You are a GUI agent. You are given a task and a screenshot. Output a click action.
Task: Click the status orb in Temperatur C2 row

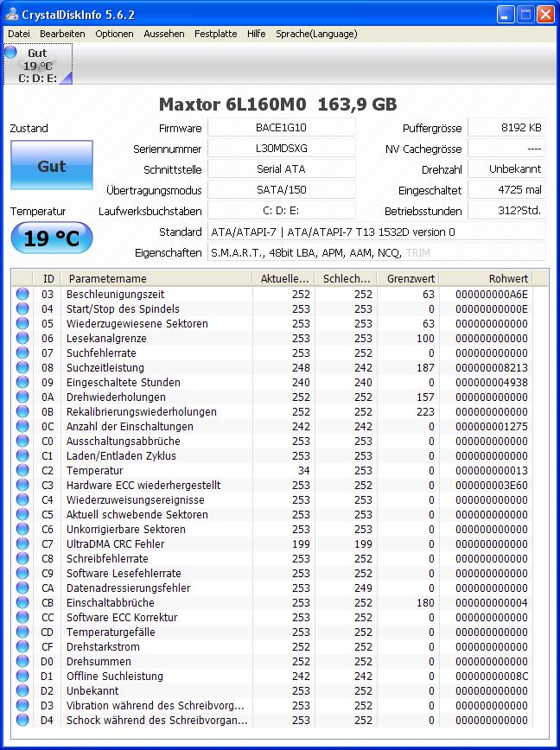click(x=22, y=470)
